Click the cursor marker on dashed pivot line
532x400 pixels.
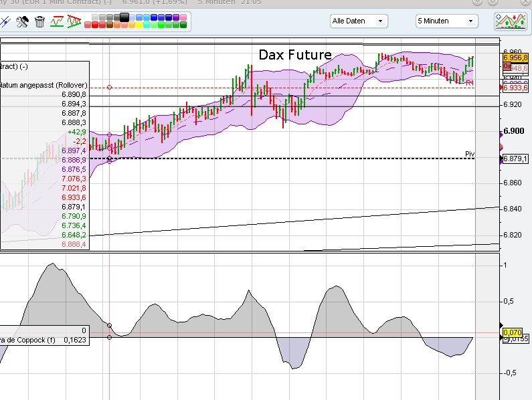(x=109, y=159)
